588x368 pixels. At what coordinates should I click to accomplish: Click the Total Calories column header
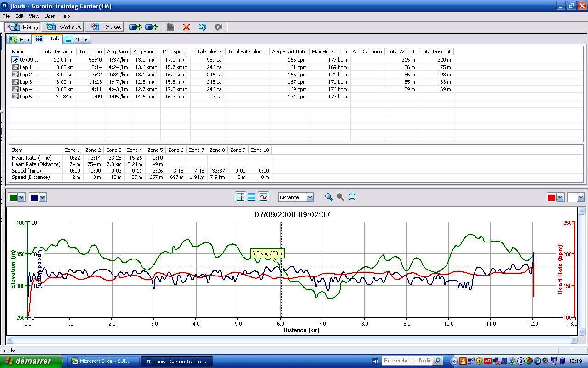point(208,52)
